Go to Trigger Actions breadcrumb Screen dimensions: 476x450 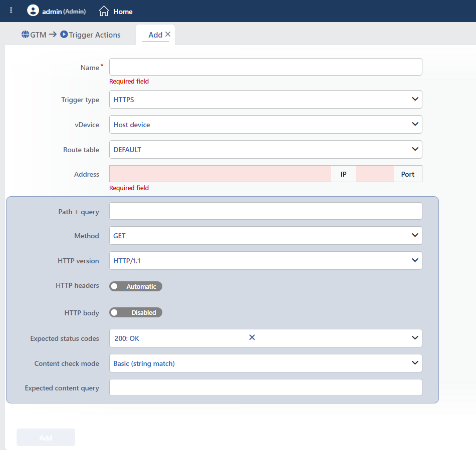(x=94, y=35)
